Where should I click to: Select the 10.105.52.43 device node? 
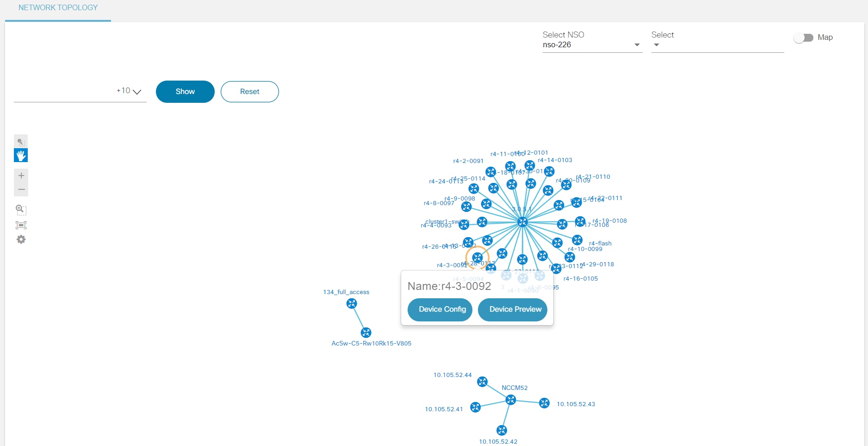click(545, 403)
